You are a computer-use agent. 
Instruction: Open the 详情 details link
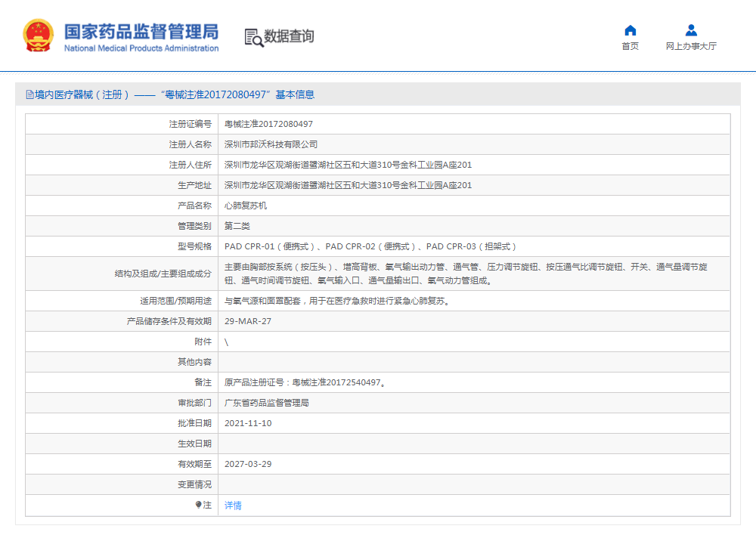[x=231, y=505]
